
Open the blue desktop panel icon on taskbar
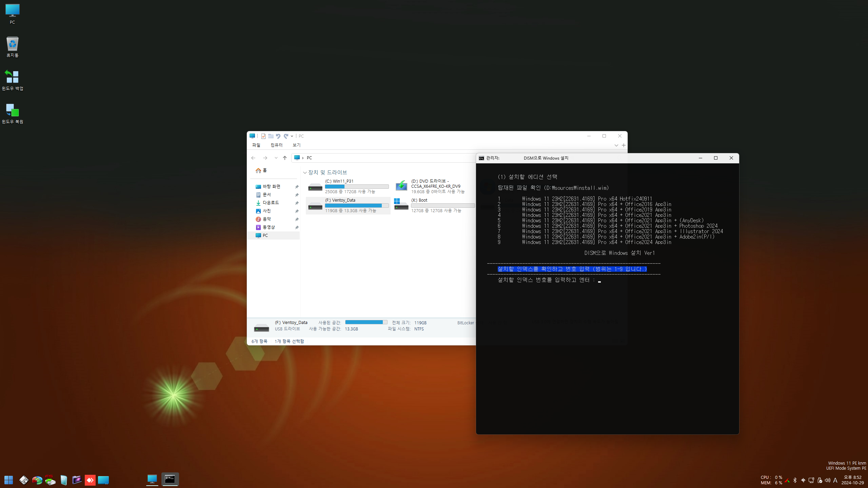pos(103,480)
